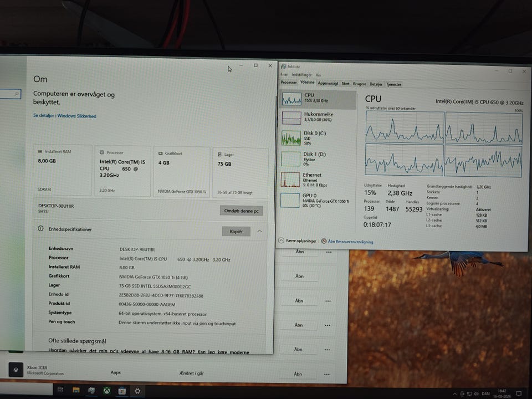Click the Produkt-id value 00436-50000-00000-AAOEM
Viewport: 532px width, 399px height.
pyautogui.click(x=147, y=304)
